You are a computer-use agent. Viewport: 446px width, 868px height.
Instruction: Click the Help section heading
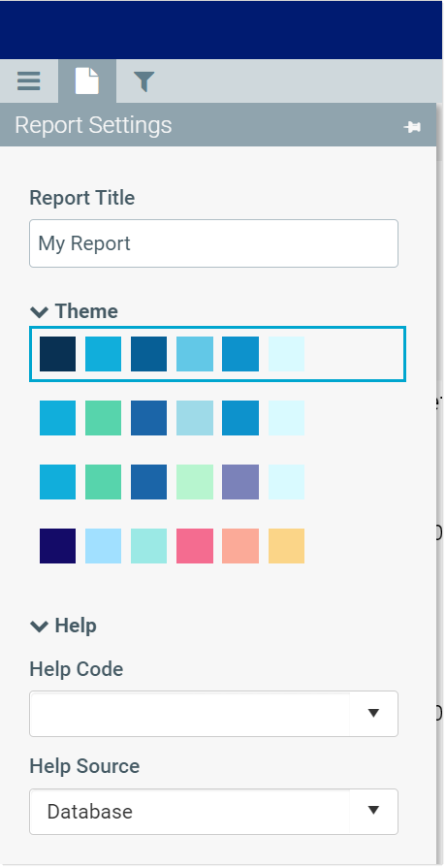click(x=76, y=627)
